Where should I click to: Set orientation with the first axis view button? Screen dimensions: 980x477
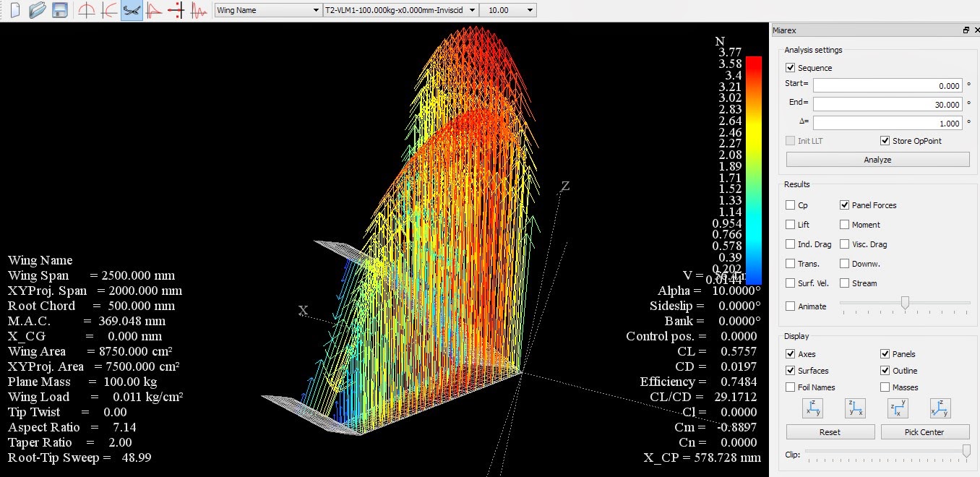[x=813, y=408]
